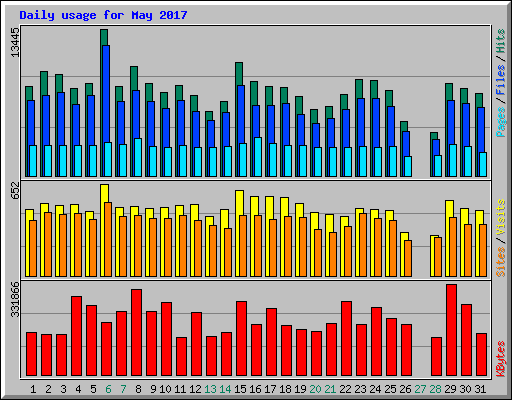The width and height of the screenshot is (512, 400).
Task: Click the red KBytes bar for day 29
Action: point(451,330)
